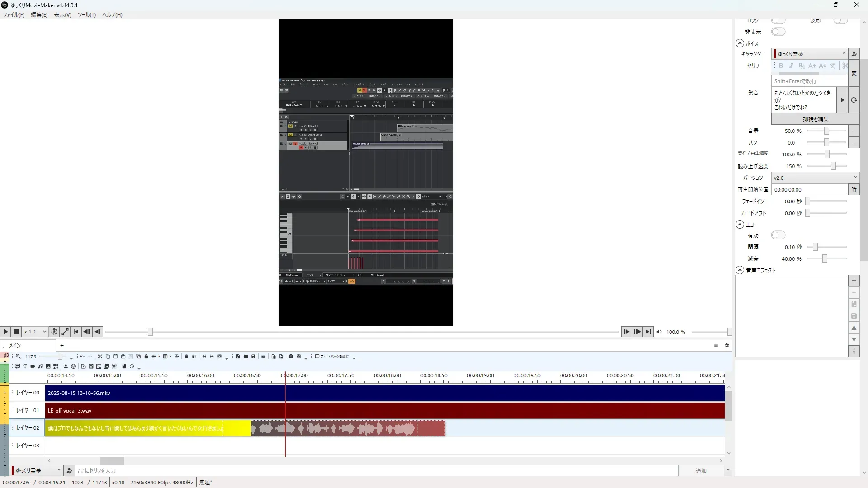The width and height of the screenshot is (868, 488).
Task: Click the cut (scissors) icon in timeline toolbar
Action: [100, 357]
